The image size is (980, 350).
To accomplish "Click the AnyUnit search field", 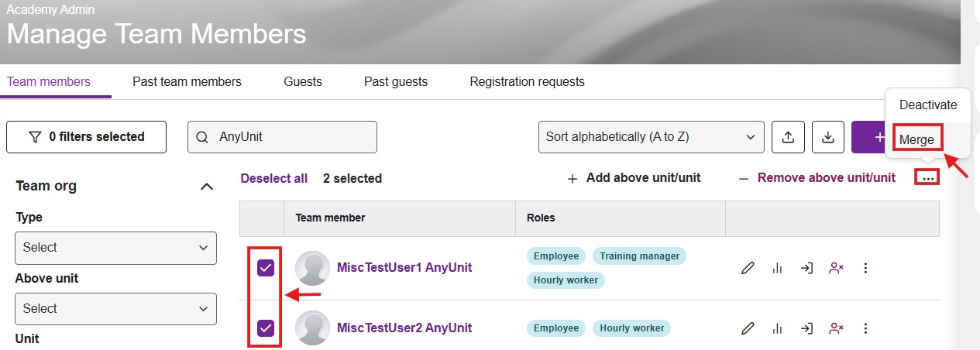I will (282, 137).
